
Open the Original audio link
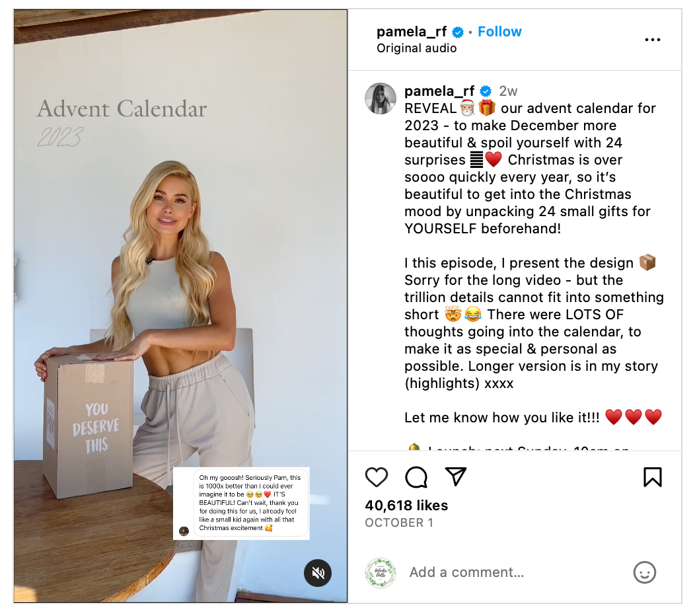click(x=417, y=48)
